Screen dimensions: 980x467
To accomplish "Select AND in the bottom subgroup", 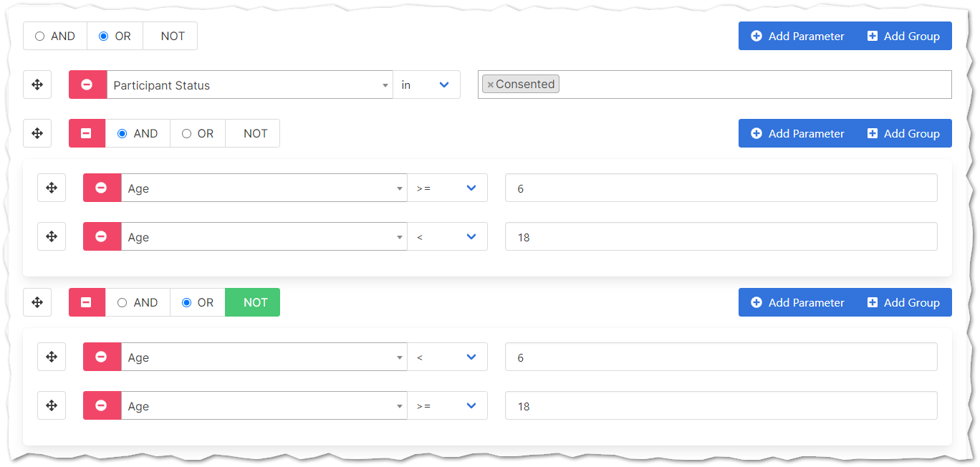I will click(123, 302).
